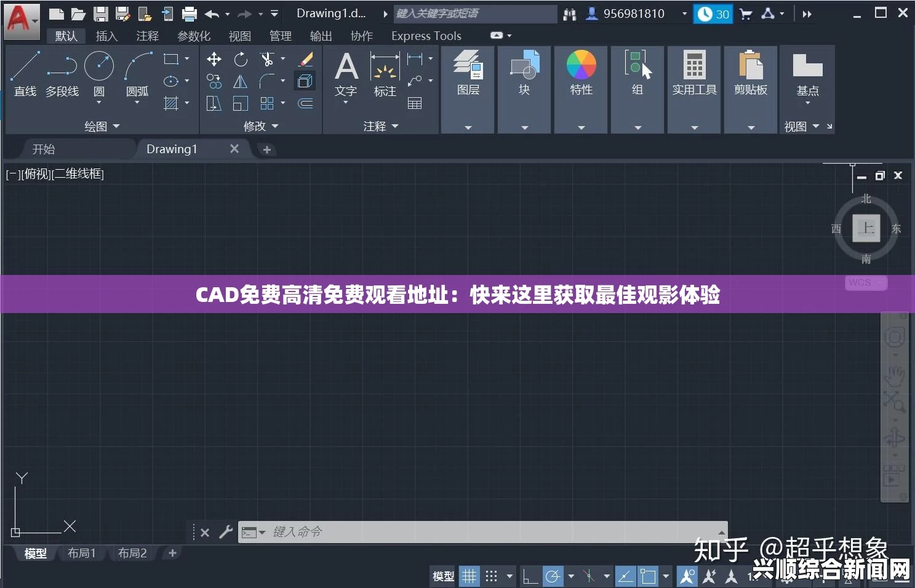Toggle snap mode dots icon

coord(491,576)
